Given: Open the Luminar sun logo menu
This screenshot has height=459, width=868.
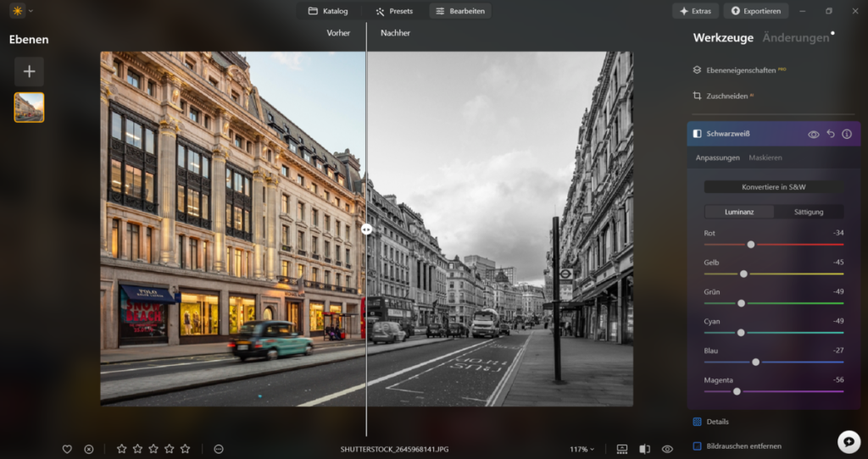Looking at the screenshot, I should pyautogui.click(x=18, y=10).
